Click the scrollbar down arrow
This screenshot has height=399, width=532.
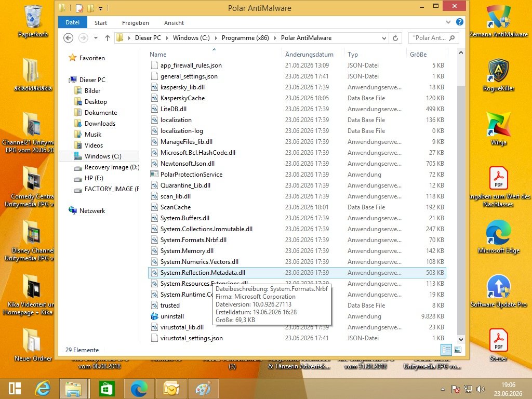pos(461,339)
